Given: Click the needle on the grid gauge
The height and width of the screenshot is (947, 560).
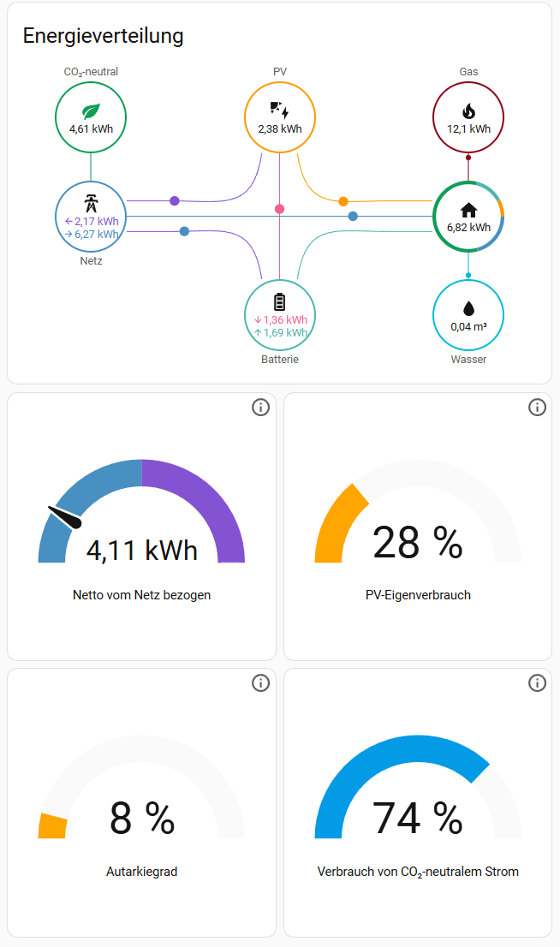Looking at the screenshot, I should pos(65,516).
